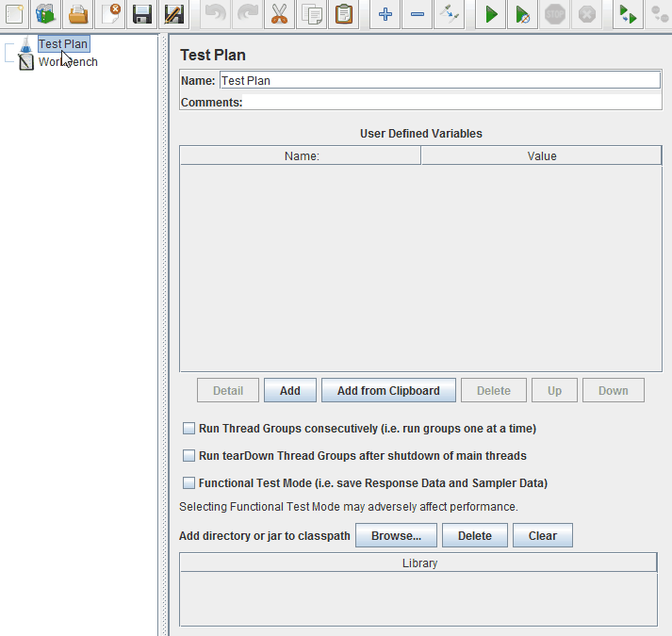Viewport: 672px width, 636px height.
Task: Click the Value column header
Action: point(542,155)
